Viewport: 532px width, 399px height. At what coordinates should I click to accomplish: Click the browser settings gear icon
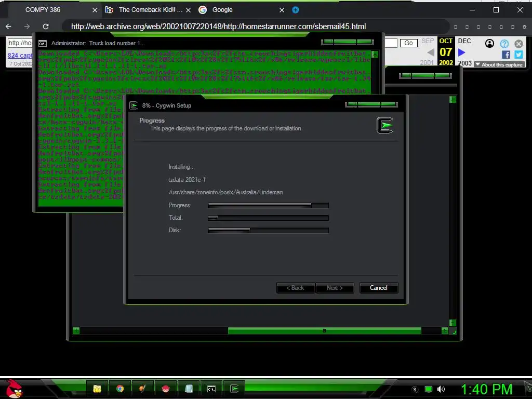(525, 27)
